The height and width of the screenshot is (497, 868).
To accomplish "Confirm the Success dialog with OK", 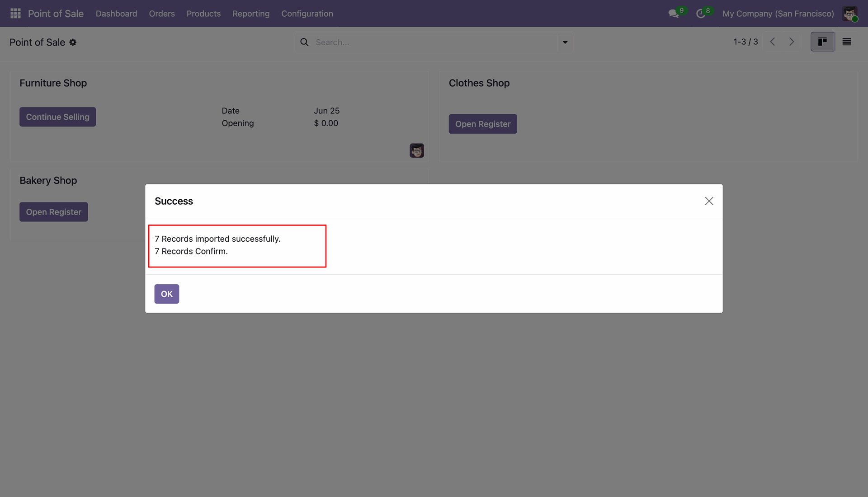I will 167,294.
